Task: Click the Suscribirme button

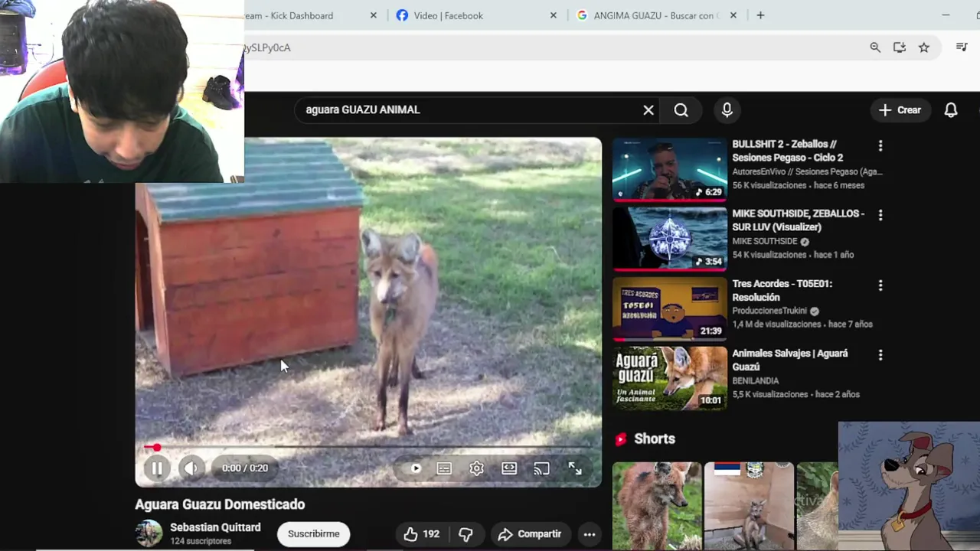Action: pos(313,534)
